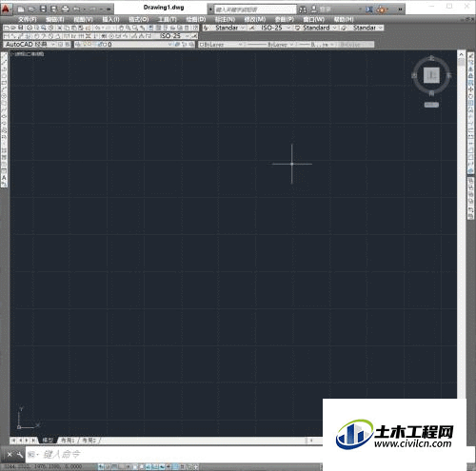
Task: Click the binoculars search icon
Action: pos(303,10)
